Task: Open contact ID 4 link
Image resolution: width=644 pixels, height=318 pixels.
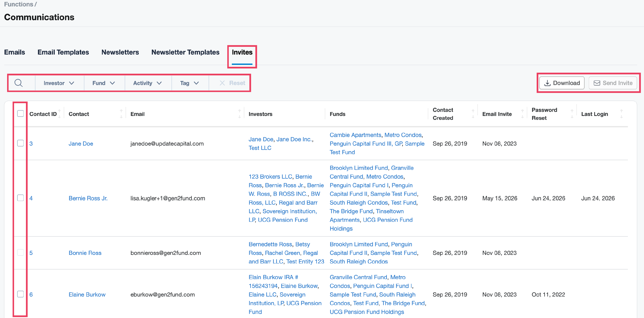Action: pyautogui.click(x=31, y=198)
